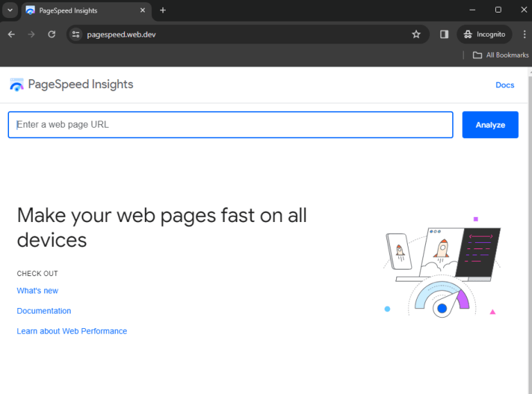Go back using the browser back arrow
The image size is (532, 394).
pyautogui.click(x=11, y=34)
